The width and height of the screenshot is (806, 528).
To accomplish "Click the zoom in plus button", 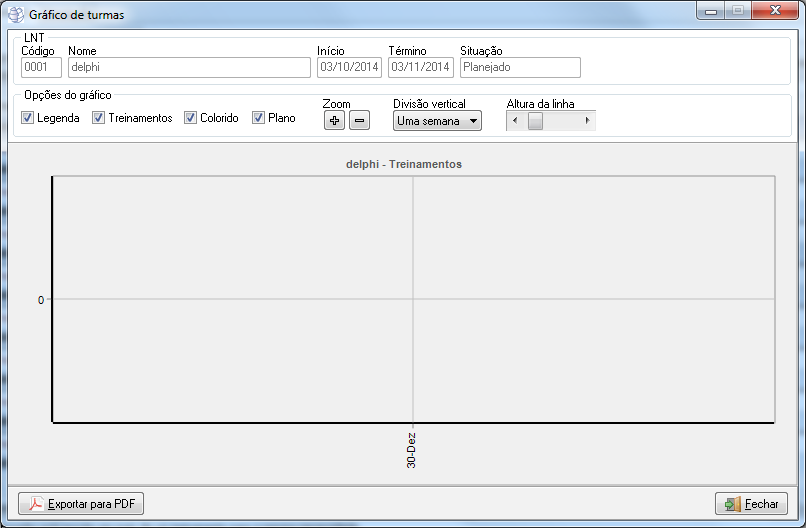I will [x=334, y=121].
